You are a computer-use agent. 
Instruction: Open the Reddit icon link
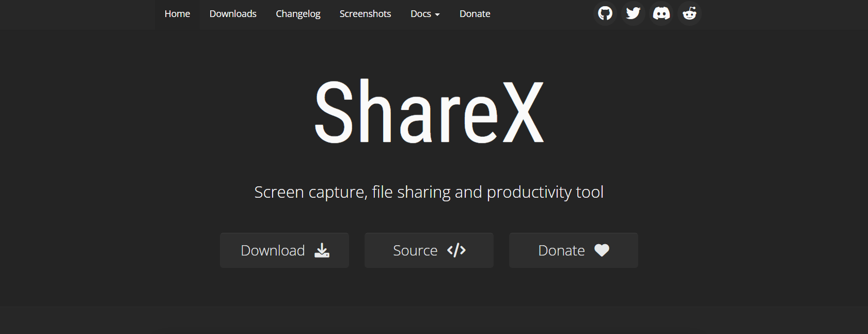(x=689, y=13)
